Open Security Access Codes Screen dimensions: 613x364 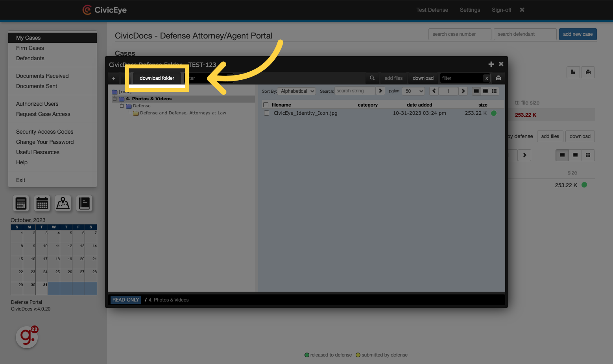45,132
